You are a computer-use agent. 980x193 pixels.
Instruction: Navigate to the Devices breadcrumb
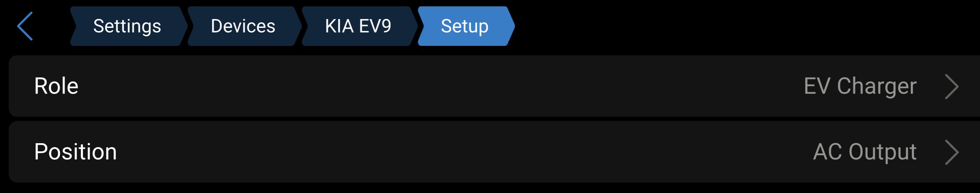point(243,26)
